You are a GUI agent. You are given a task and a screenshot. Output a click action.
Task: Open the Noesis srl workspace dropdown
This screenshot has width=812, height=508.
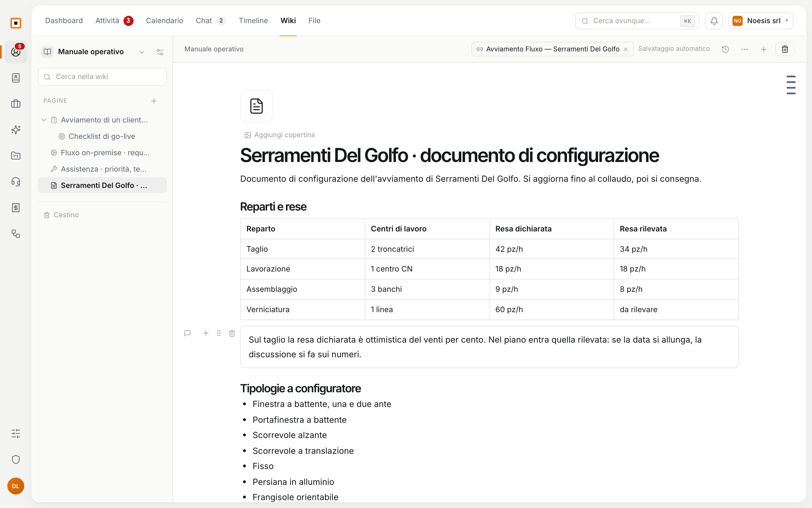[x=761, y=21]
